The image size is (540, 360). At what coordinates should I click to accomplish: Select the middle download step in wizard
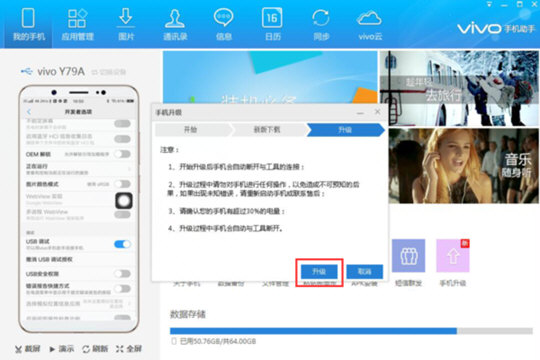tap(268, 130)
